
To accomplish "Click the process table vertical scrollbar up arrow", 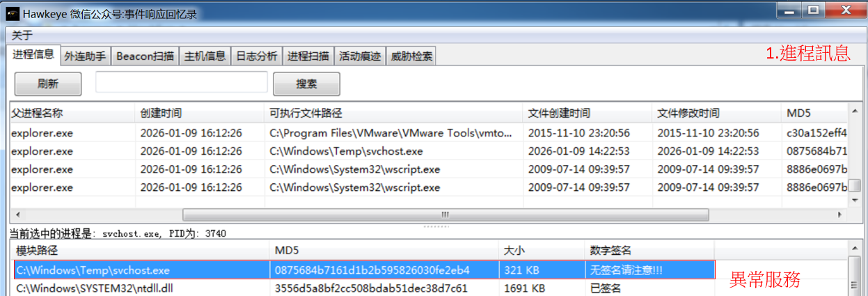I will 855,111.
